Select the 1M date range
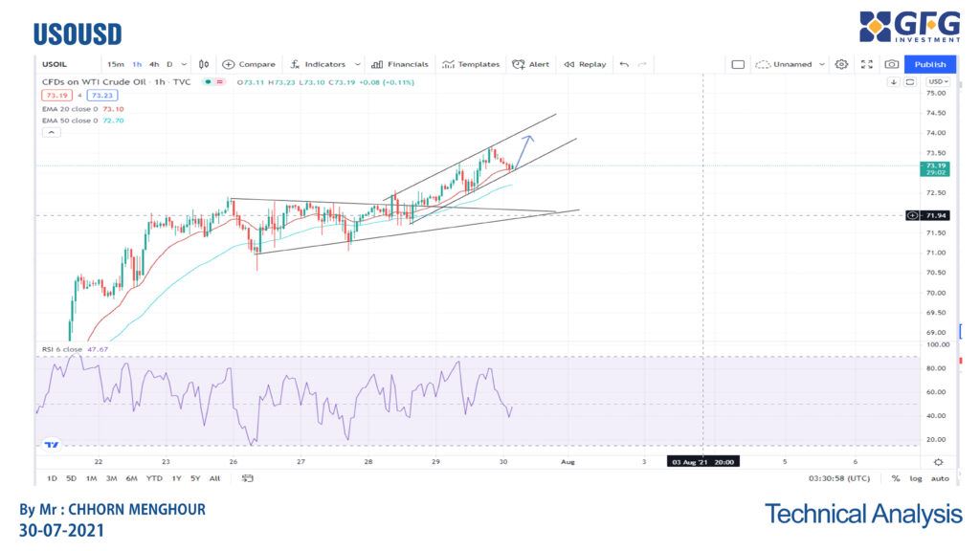Image resolution: width=980 pixels, height=551 pixels. [x=91, y=478]
